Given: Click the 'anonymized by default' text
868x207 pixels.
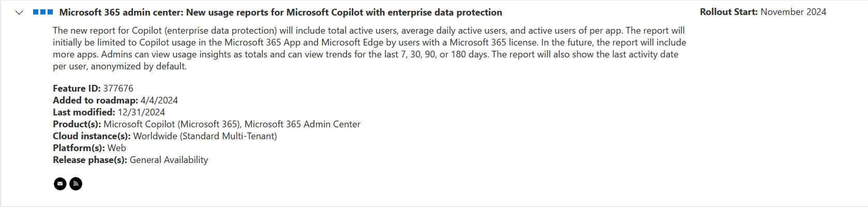Looking at the screenshot, I should (139, 66).
